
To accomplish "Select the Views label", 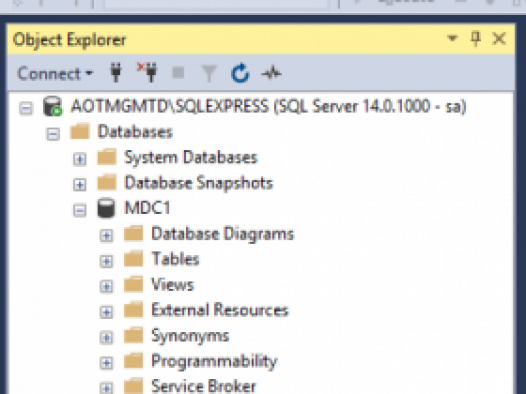I will [172, 284].
